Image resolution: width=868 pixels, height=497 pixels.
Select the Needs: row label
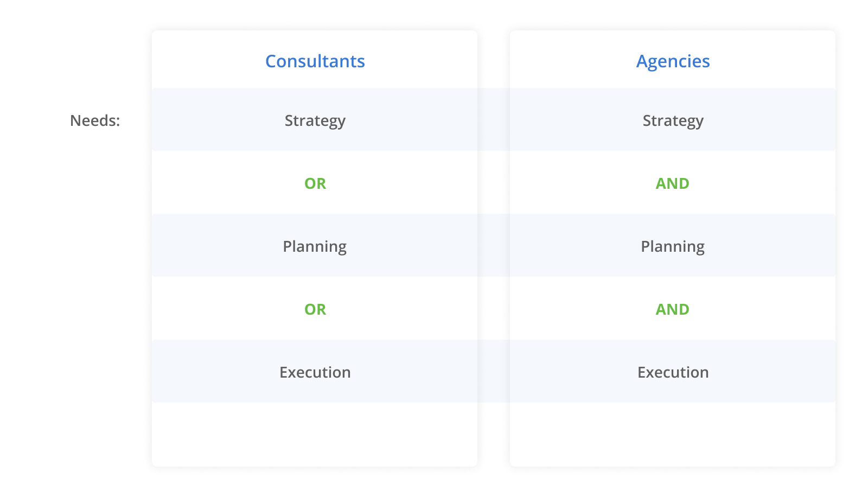click(x=95, y=120)
